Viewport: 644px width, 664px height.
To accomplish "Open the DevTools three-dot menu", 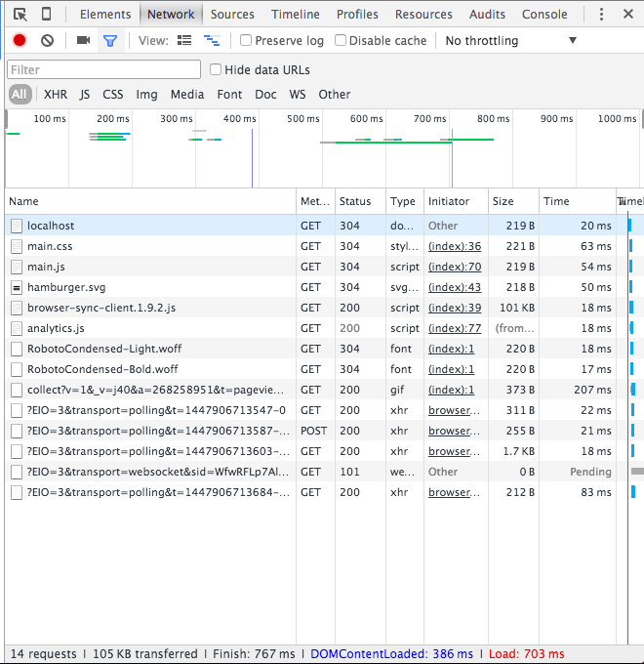I will coord(601,14).
